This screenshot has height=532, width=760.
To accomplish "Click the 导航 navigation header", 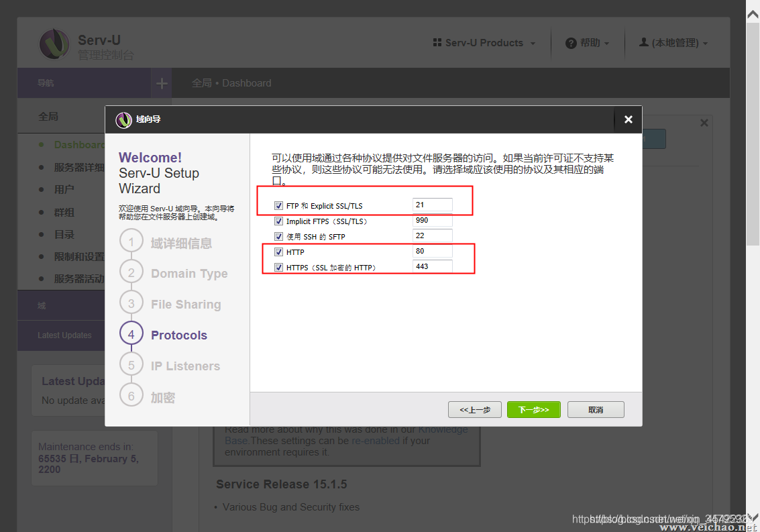I will (84, 83).
